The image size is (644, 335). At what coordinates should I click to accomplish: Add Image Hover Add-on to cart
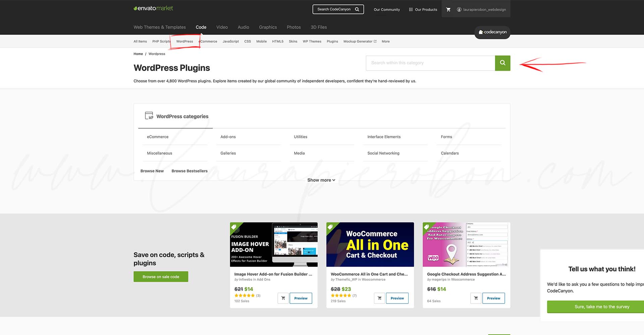[283, 298]
